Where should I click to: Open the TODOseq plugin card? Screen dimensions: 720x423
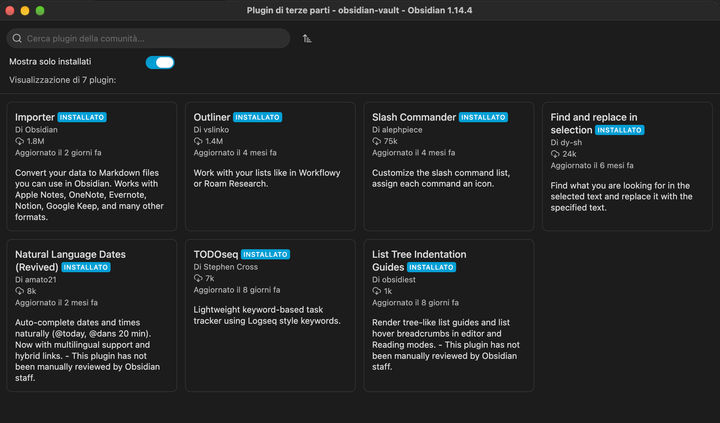click(x=270, y=315)
